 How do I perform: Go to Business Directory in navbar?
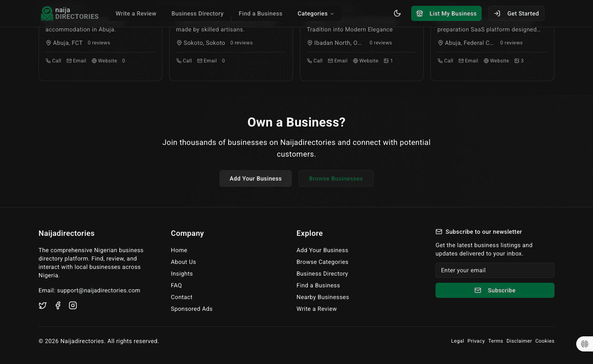point(197,13)
